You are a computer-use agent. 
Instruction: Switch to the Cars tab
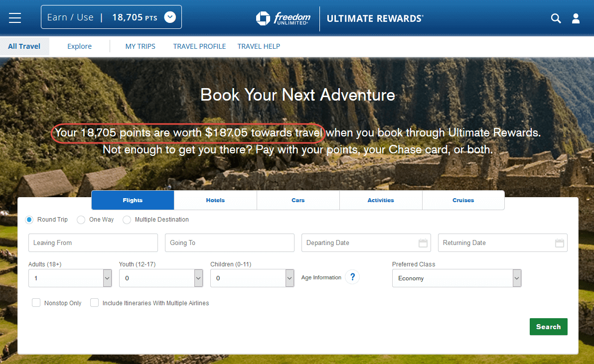pyautogui.click(x=298, y=200)
